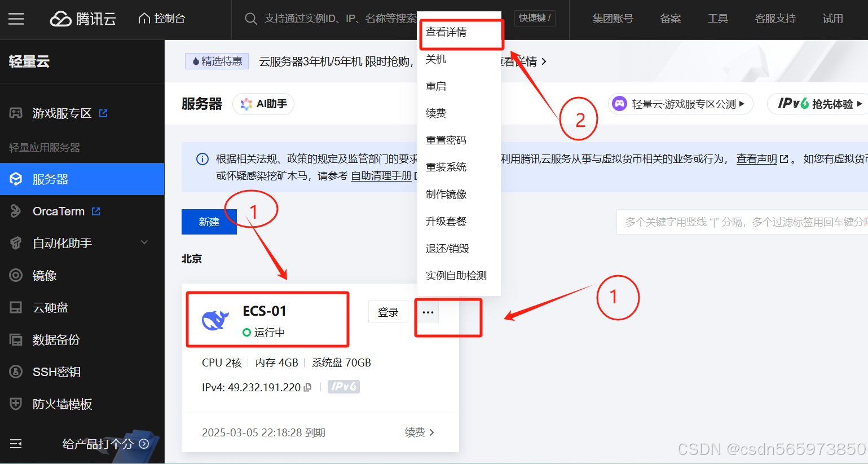The height and width of the screenshot is (464, 868).
Task: Click the OrcaTerm sidebar icon
Action: [x=16, y=211]
